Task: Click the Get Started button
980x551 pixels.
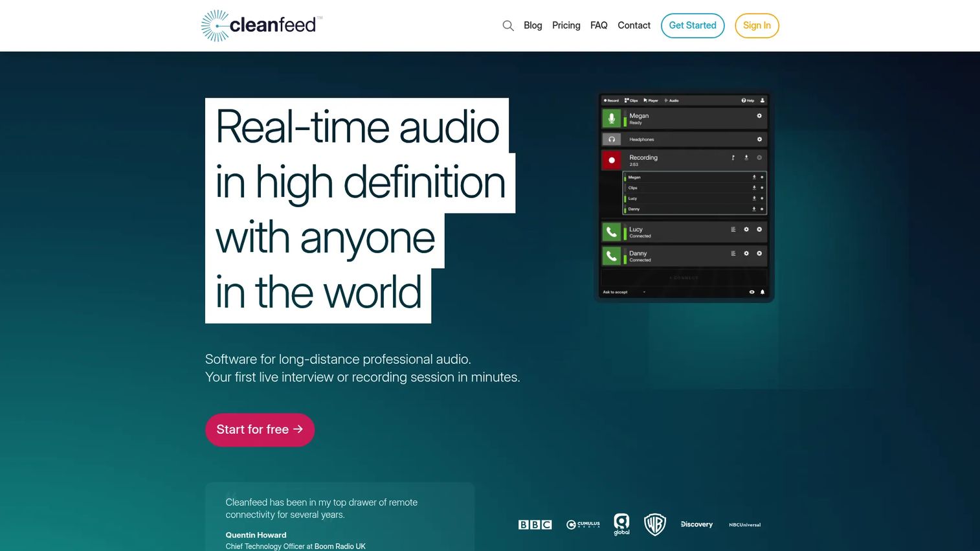Action: [x=693, y=26]
